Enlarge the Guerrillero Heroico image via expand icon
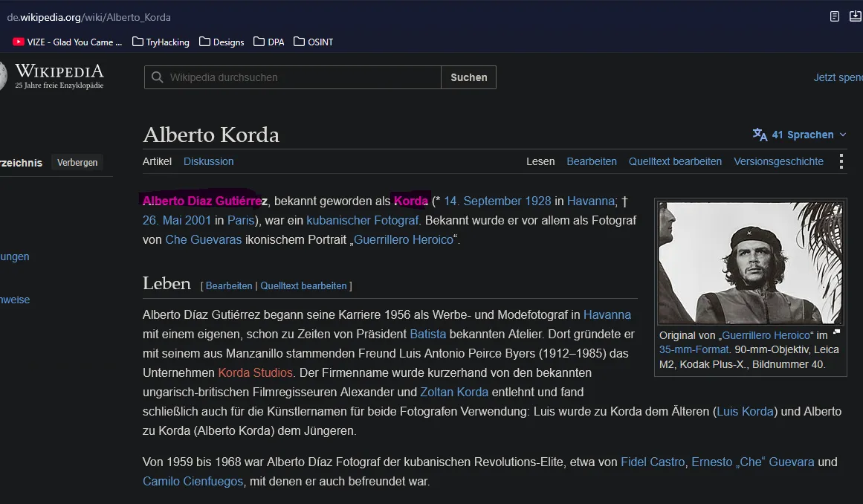 [836, 332]
